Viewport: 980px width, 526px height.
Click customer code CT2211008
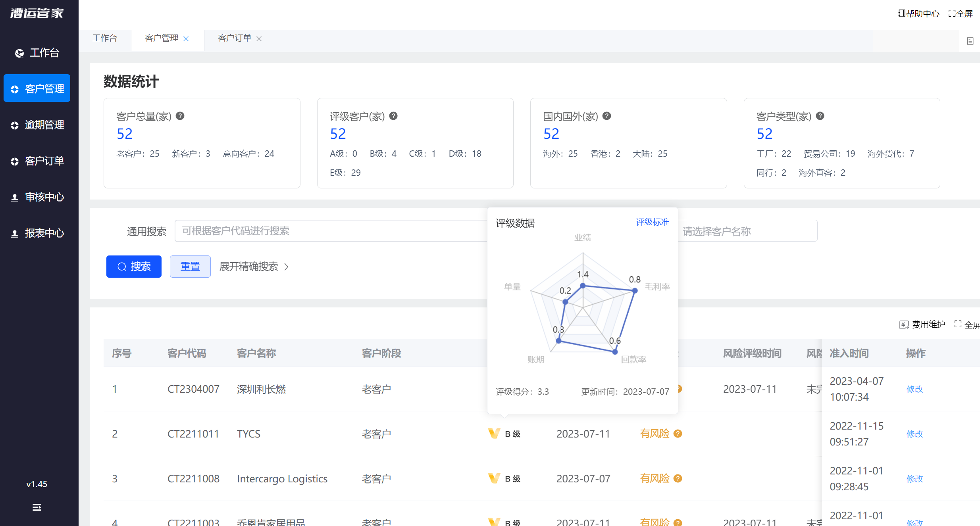pos(193,479)
